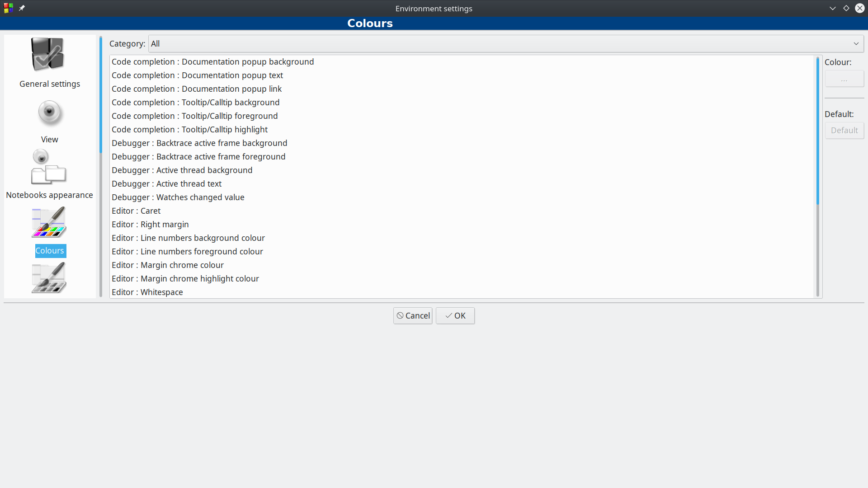Select 'Documentation popup background' entry
Screen dimensions: 868x488
tap(461, 62)
